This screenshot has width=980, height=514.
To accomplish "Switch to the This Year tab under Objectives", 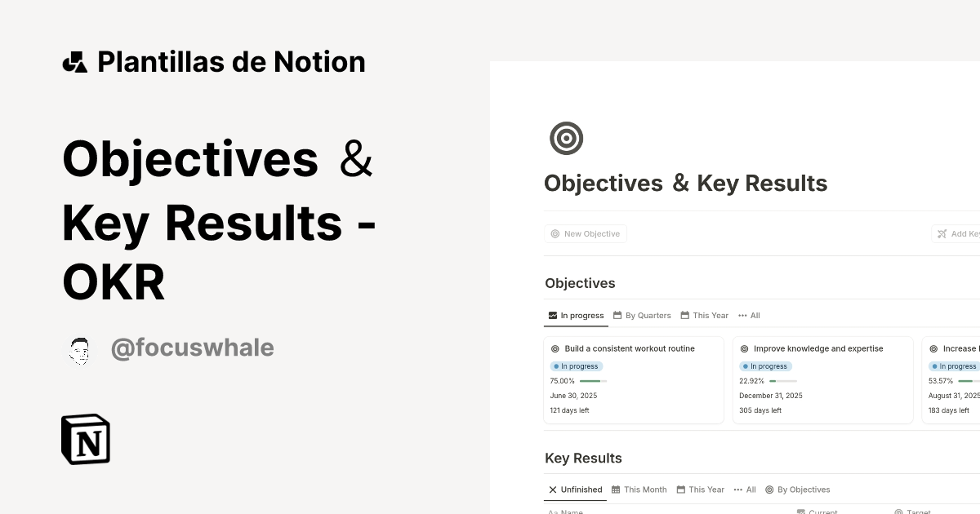I will tap(704, 315).
